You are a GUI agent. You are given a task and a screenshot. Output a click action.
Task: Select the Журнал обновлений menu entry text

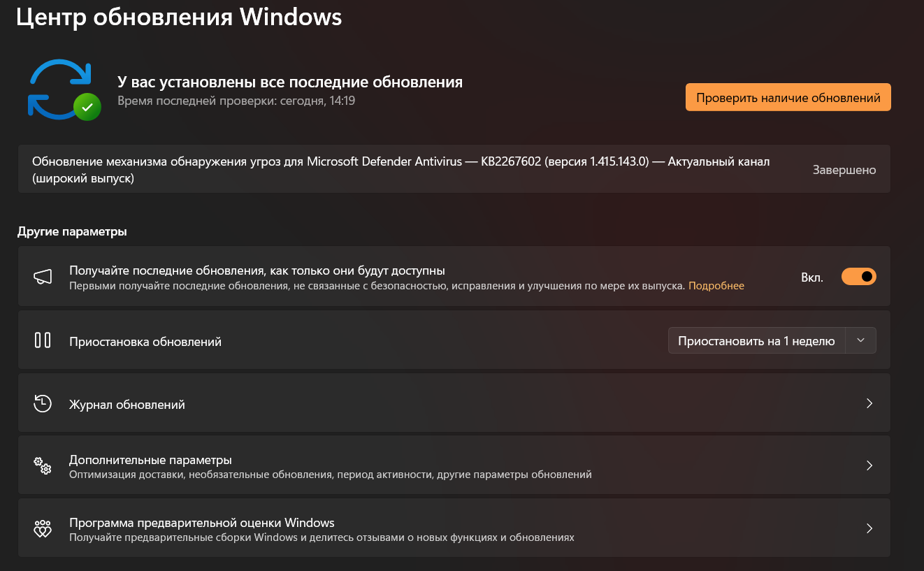tap(127, 405)
